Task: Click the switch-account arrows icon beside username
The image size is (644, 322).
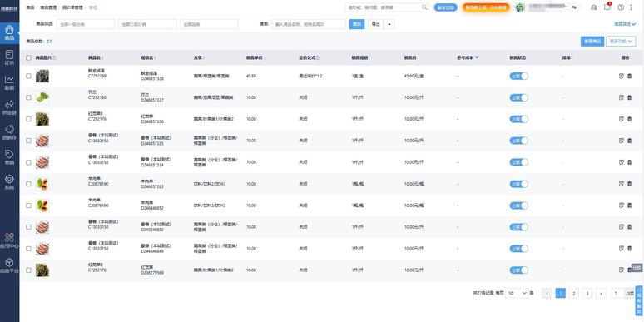Action: click(x=575, y=7)
